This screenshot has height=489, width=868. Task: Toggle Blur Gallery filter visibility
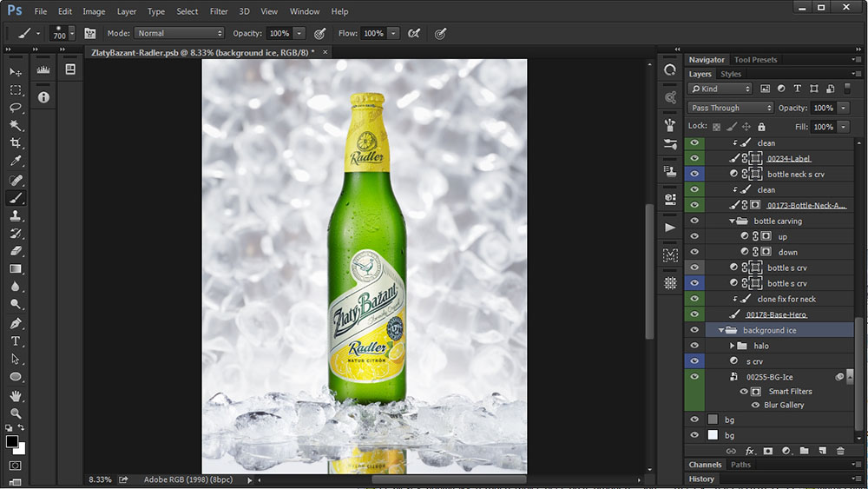pos(755,405)
